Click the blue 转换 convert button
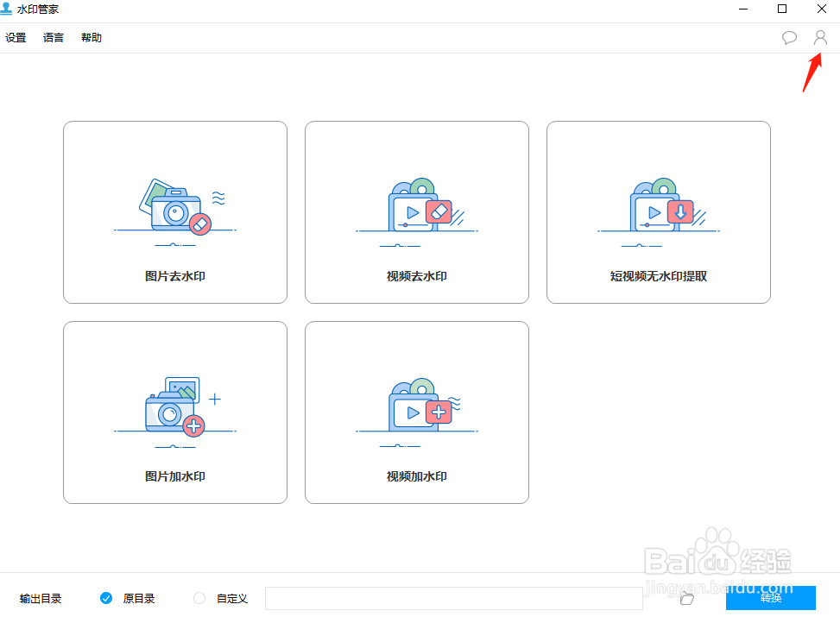 770,598
